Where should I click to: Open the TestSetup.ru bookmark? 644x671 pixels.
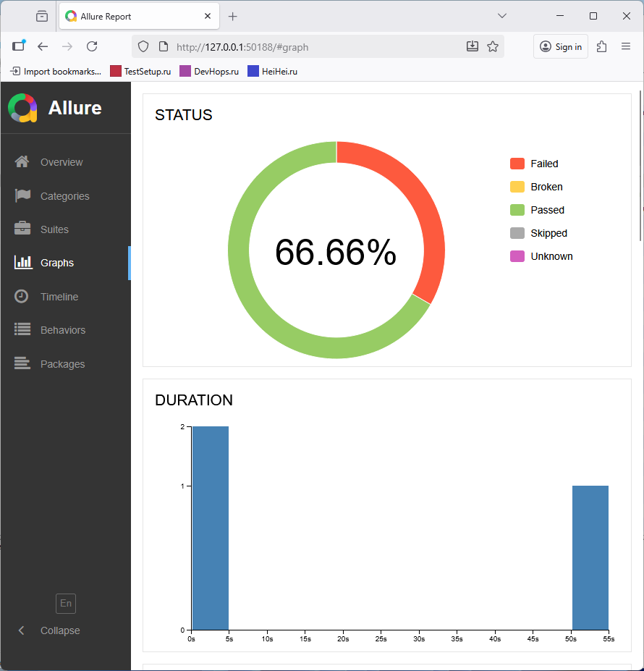click(140, 72)
